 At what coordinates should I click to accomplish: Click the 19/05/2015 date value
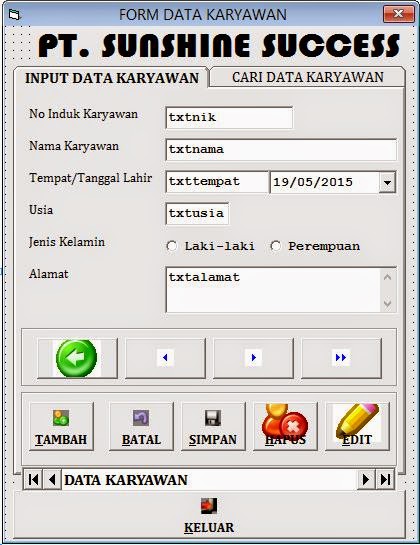313,182
